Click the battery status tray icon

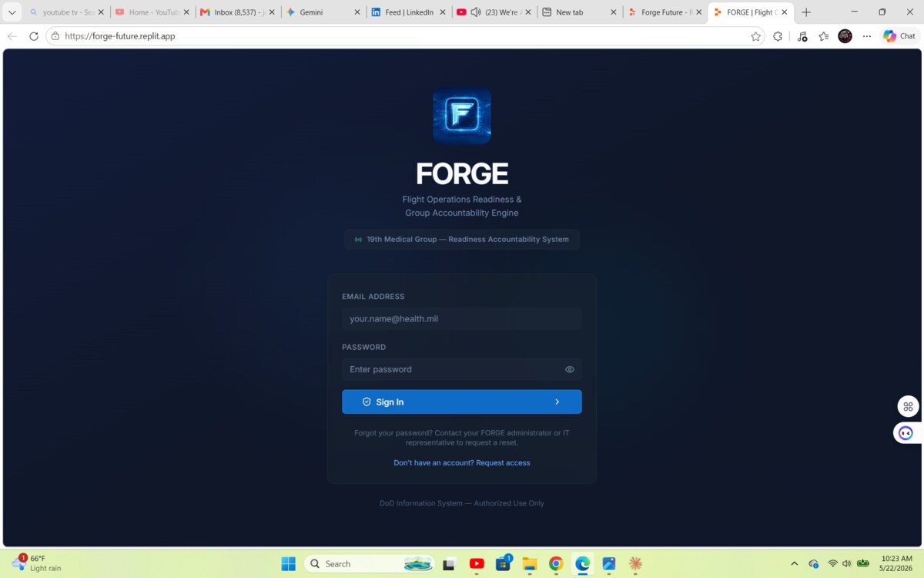click(x=863, y=563)
